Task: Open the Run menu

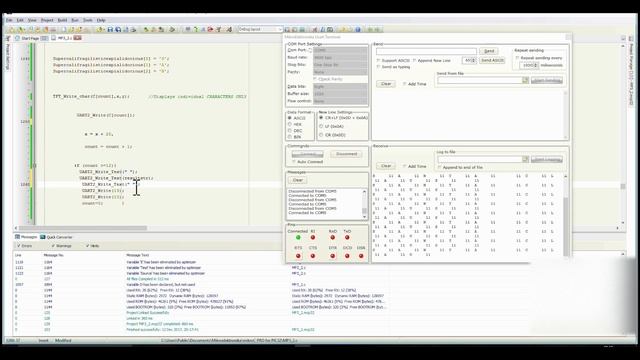Action: tap(75, 20)
